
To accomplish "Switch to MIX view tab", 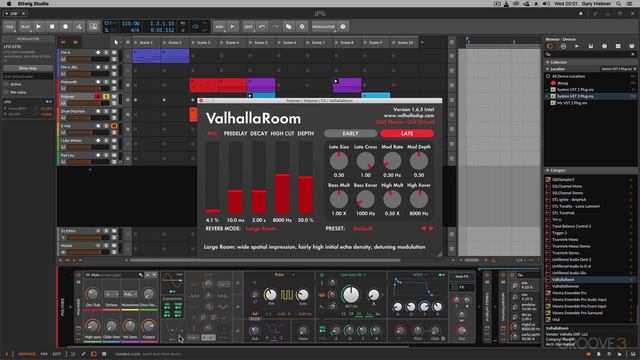I will tap(44, 354).
